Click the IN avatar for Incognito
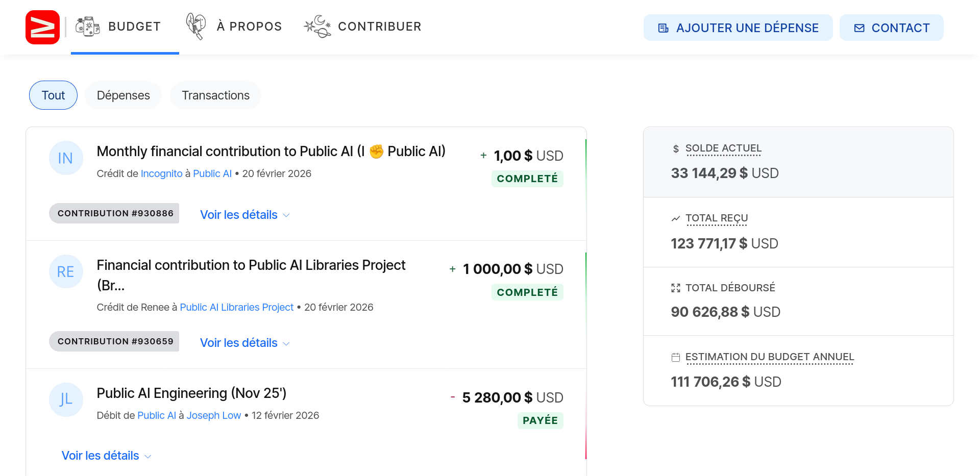The width and height of the screenshot is (980, 476). pos(65,158)
